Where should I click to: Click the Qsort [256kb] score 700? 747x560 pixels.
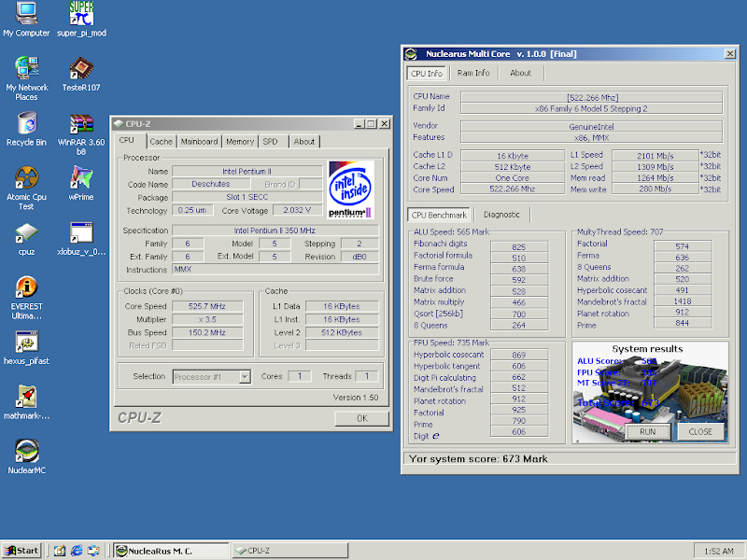(x=519, y=315)
